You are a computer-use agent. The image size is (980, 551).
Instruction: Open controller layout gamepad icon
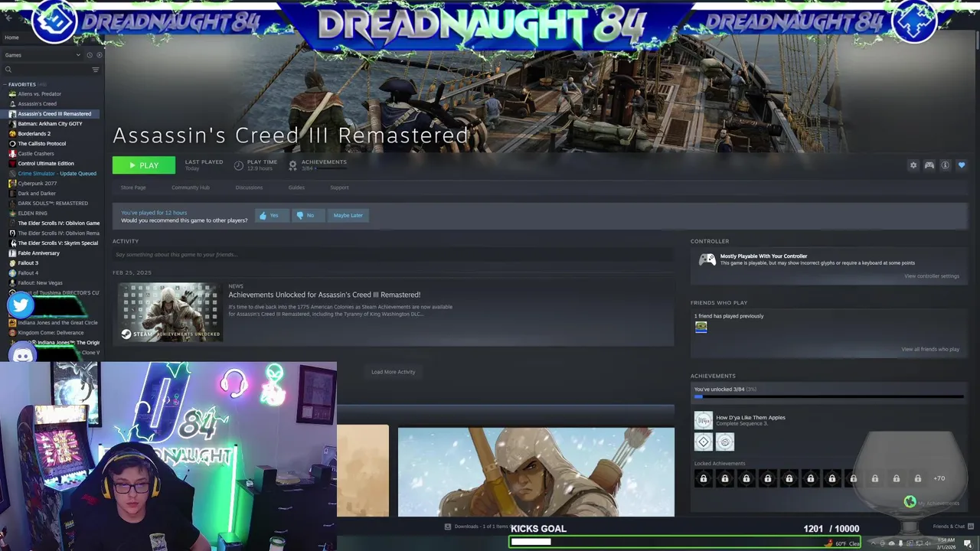coord(929,165)
